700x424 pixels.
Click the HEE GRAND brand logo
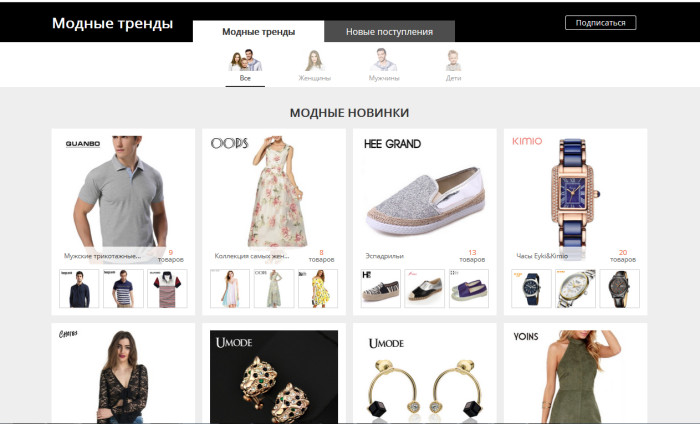pyautogui.click(x=392, y=144)
